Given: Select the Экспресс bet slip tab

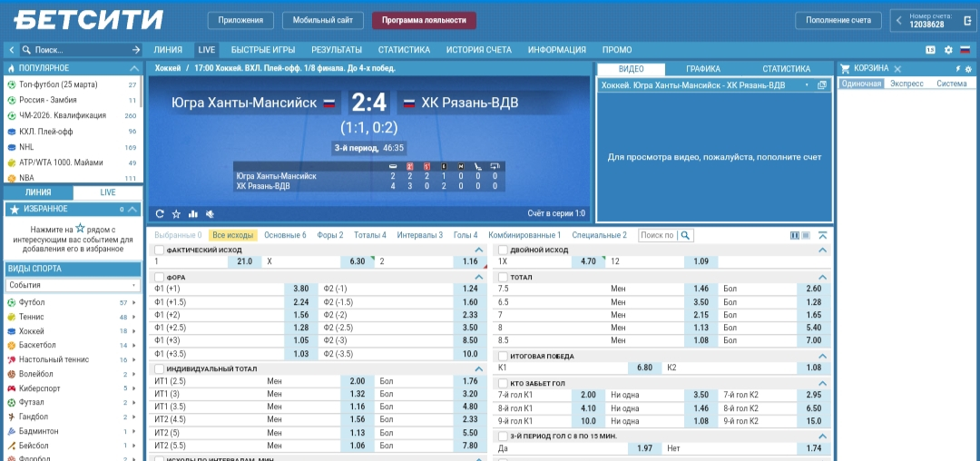Looking at the screenshot, I should click(906, 83).
